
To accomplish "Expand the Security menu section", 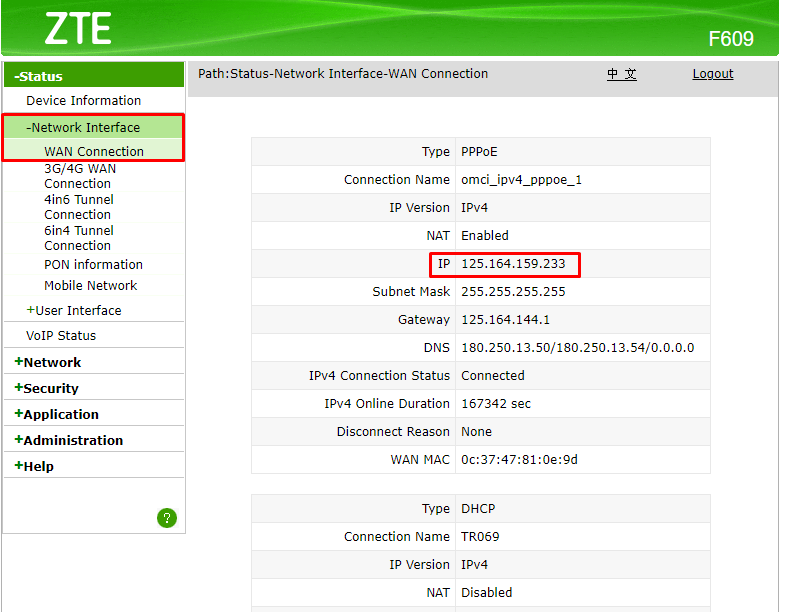I will pos(46,388).
